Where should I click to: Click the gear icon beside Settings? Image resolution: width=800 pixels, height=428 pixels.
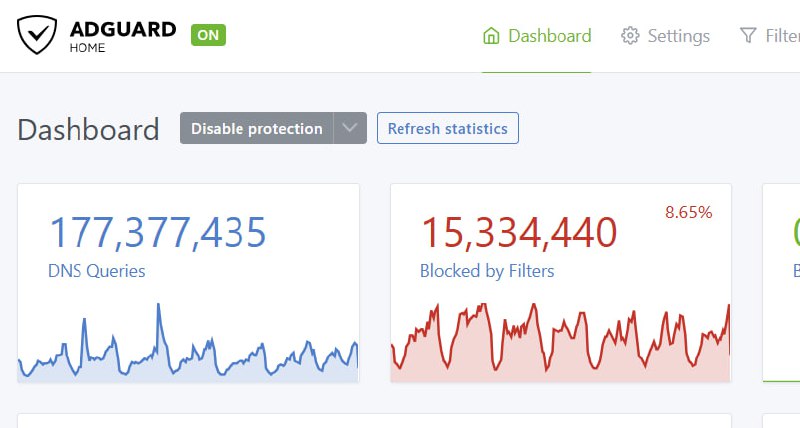coord(630,36)
